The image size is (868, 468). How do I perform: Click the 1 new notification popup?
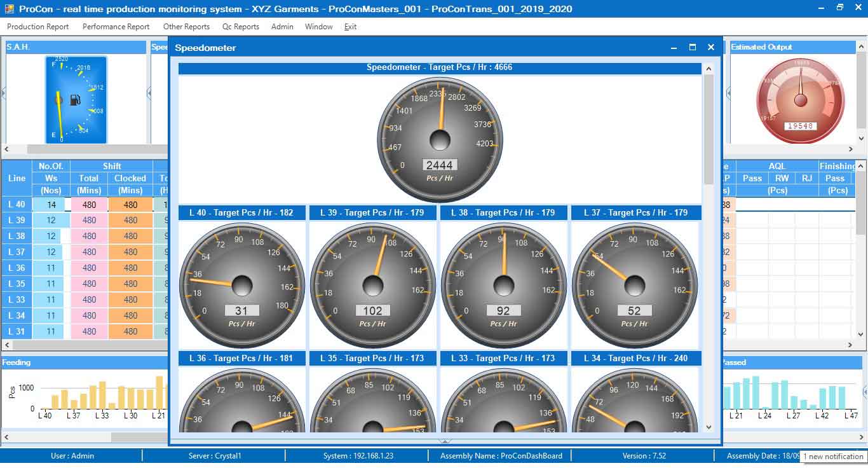coord(834,457)
